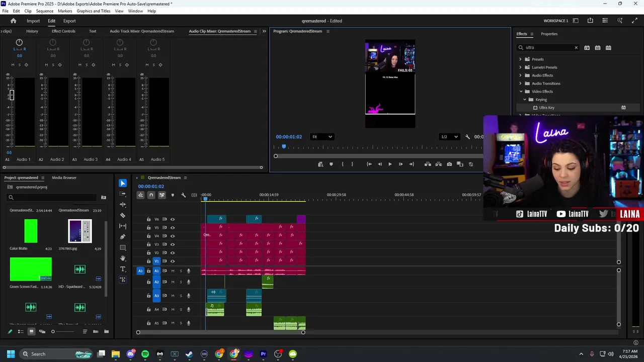
Task: Click Program monitor Play button
Action: pos(390,164)
